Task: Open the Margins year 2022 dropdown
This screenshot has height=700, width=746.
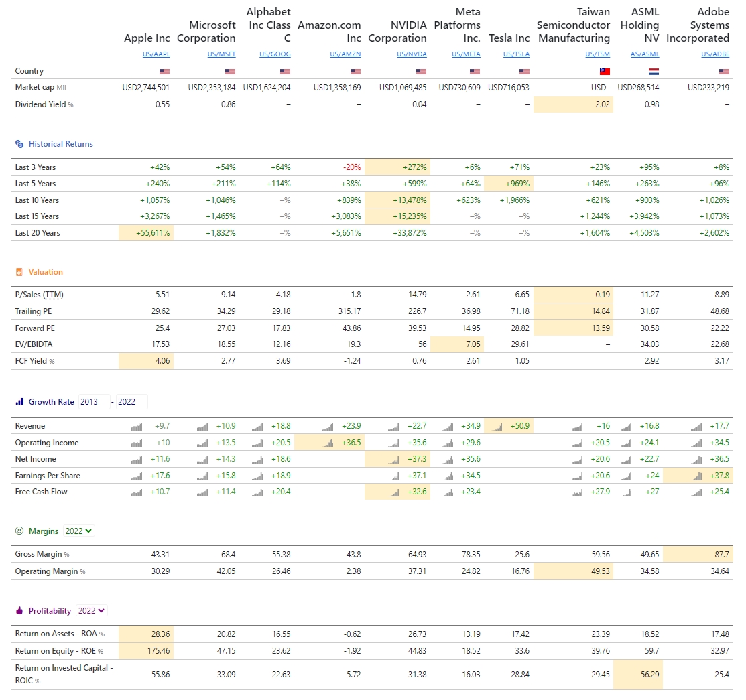Action: click(79, 531)
